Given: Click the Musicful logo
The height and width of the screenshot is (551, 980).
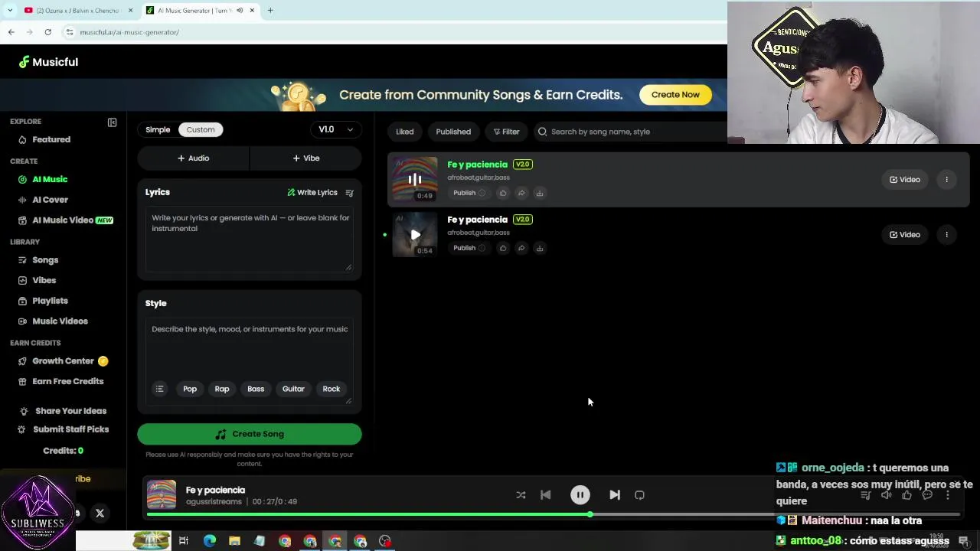Looking at the screenshot, I should [48, 62].
